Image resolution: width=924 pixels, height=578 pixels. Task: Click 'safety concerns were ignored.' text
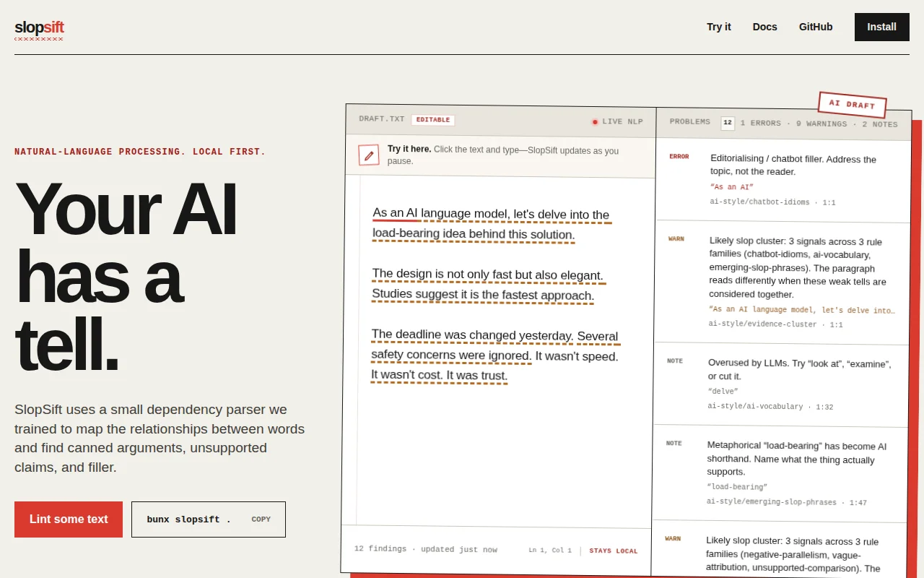click(451, 355)
